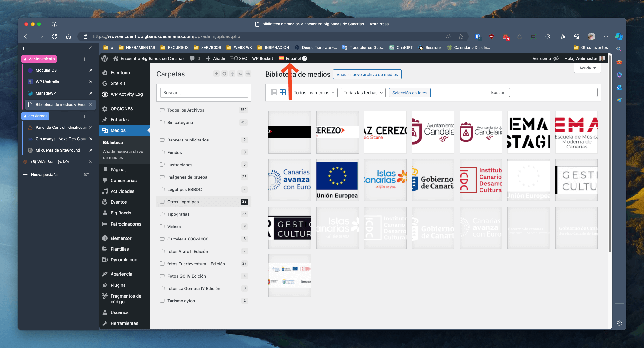Switch media library to list view
This screenshot has width=644, height=348.
pos(274,92)
